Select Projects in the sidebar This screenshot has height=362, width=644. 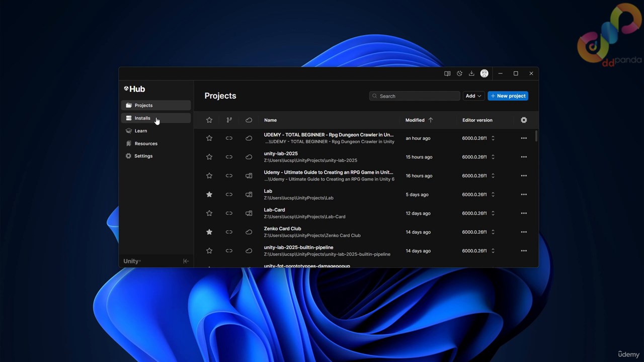(x=156, y=105)
